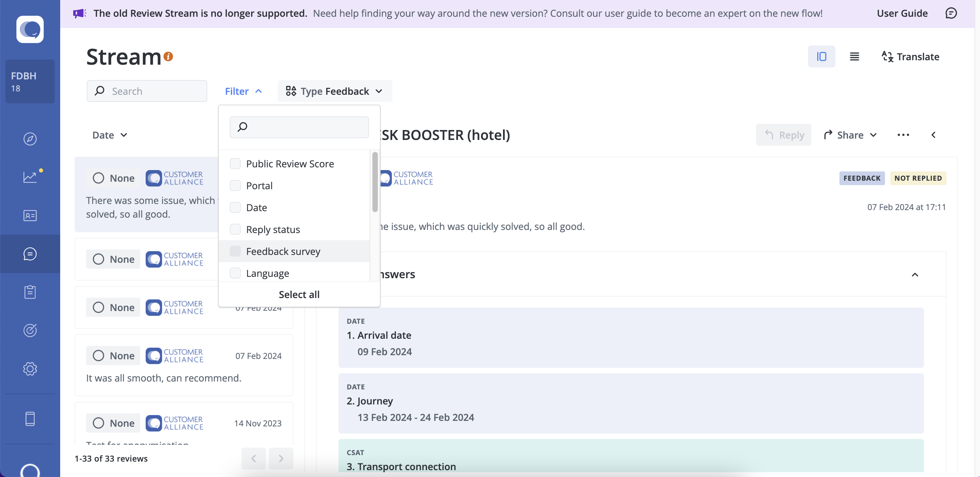
Task: Select the None radio on the 'It was all smooth' review
Action: click(98, 356)
